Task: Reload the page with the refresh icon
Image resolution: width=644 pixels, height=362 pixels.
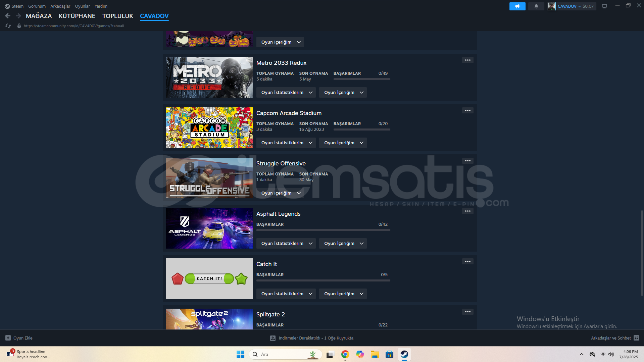Action: 8,26
